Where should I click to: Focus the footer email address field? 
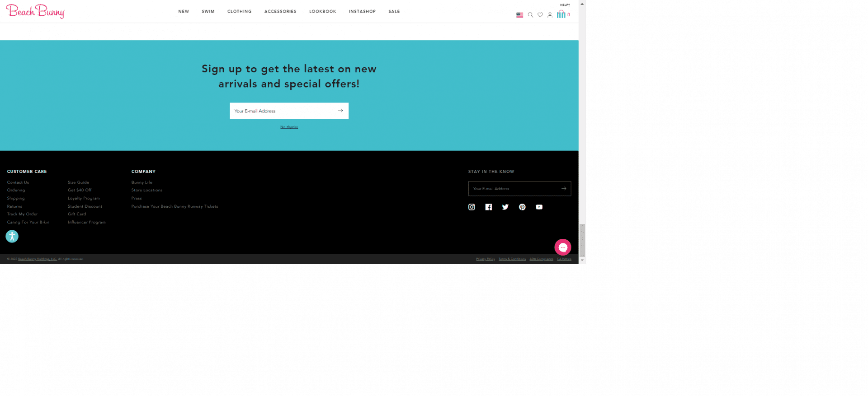pos(513,189)
